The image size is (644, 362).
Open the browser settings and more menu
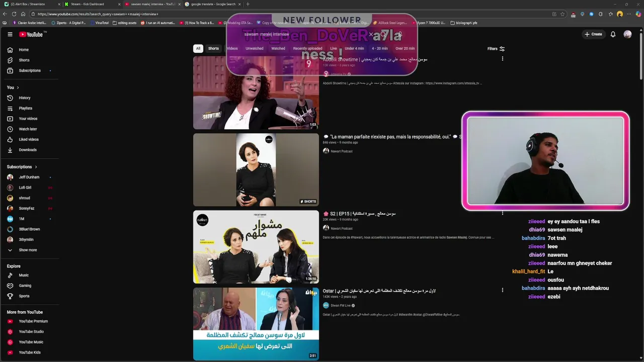629,14
